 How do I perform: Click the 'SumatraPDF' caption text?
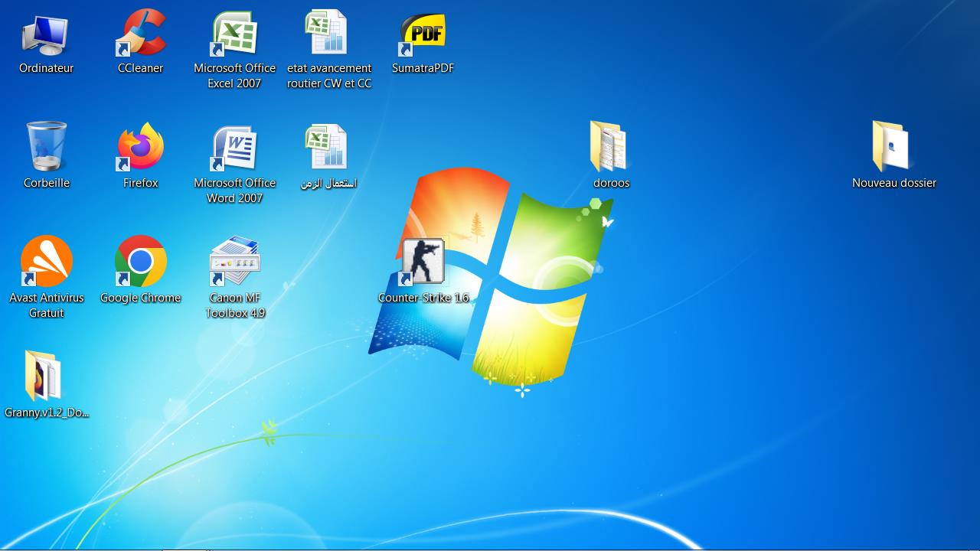point(423,68)
